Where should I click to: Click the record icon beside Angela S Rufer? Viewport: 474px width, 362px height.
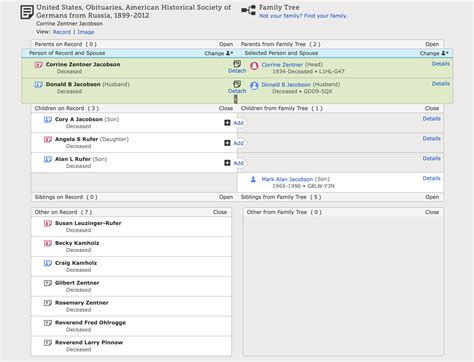(x=48, y=139)
